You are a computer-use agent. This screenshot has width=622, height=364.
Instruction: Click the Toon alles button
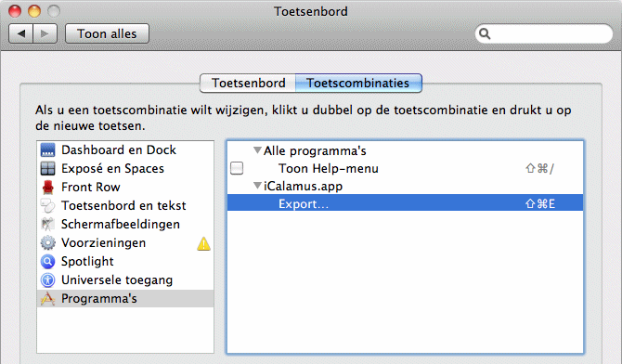tap(107, 33)
